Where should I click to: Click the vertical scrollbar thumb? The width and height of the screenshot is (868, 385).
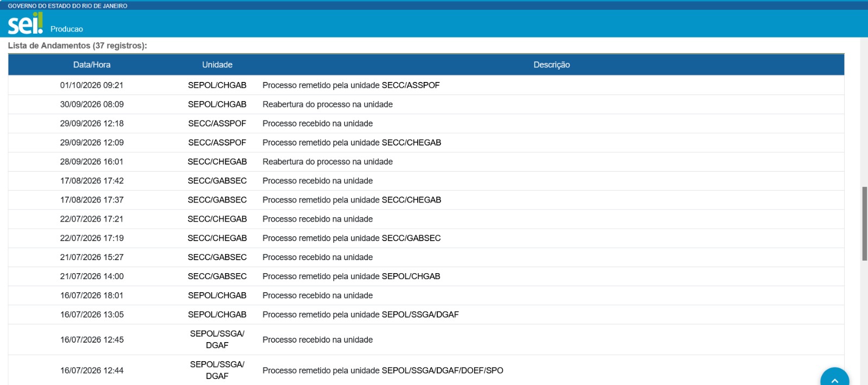[864, 224]
